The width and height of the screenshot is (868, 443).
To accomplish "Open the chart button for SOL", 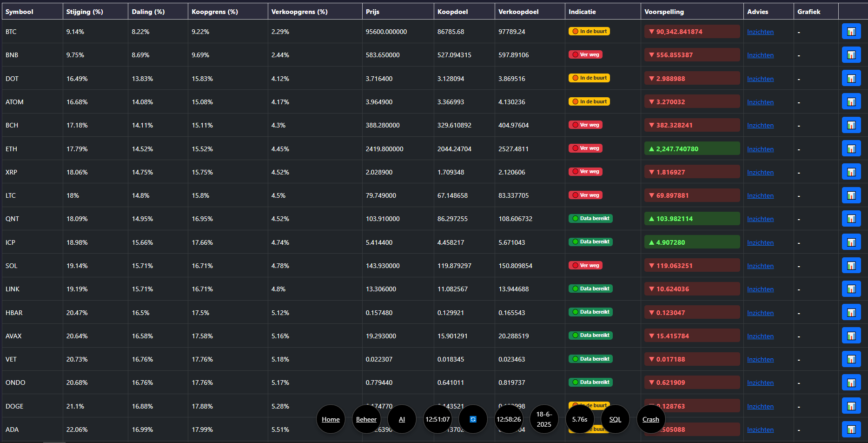I will click(x=851, y=266).
